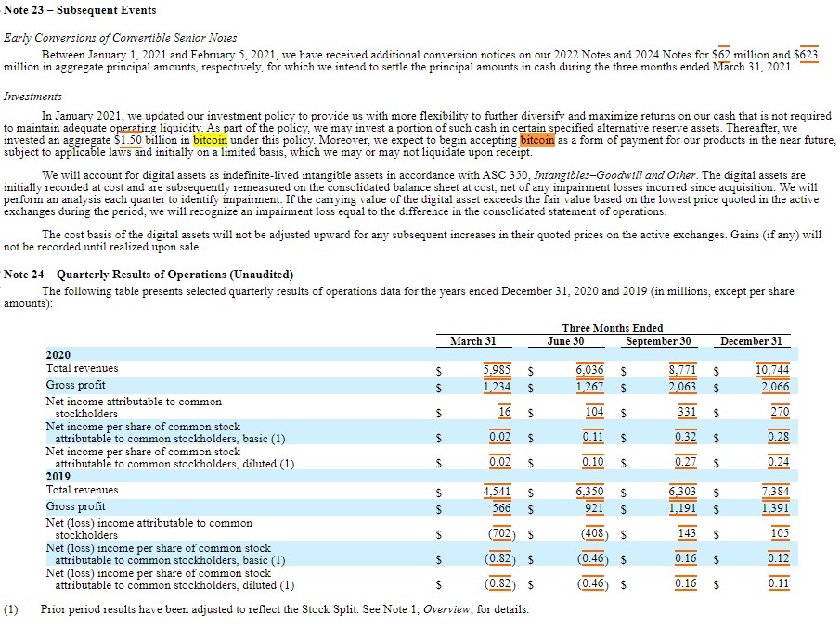
Task: Click 2020 total revenues value '8,771'
Action: [x=682, y=369]
